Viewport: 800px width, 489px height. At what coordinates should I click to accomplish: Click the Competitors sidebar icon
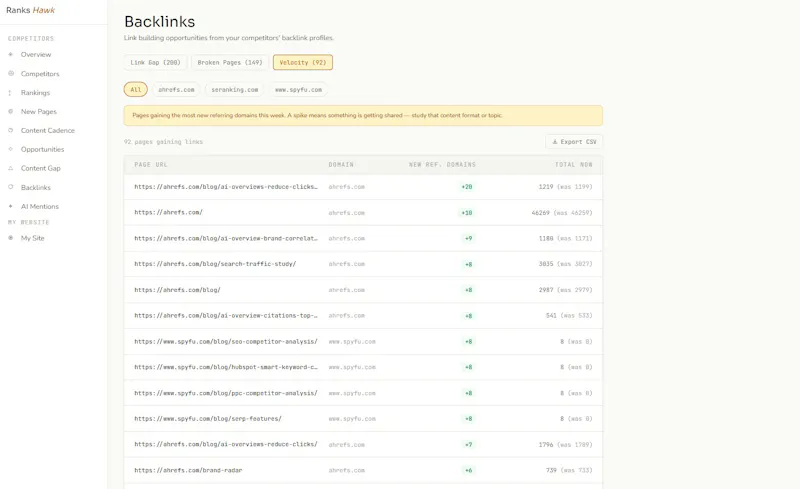11,74
